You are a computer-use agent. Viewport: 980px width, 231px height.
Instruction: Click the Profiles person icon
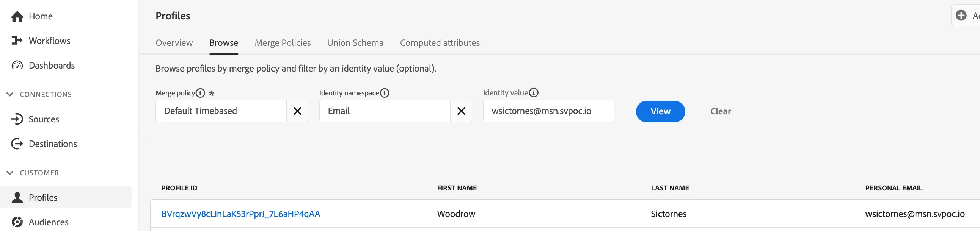coord(17,198)
